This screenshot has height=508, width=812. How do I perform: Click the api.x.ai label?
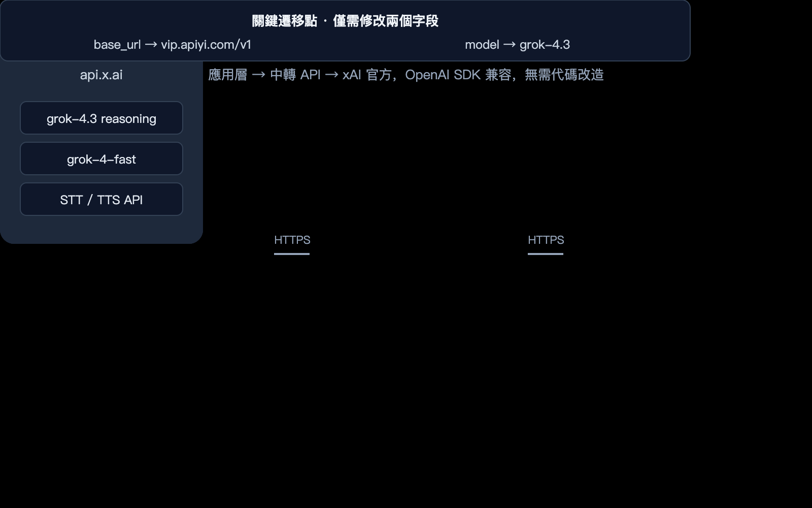tap(101, 75)
